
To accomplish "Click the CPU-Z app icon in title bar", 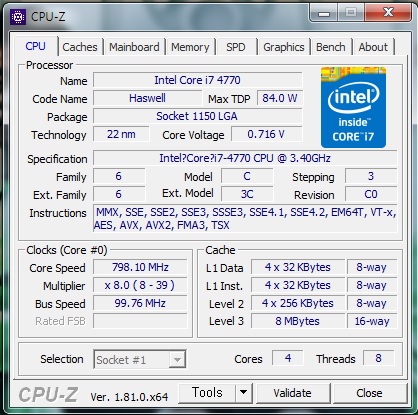I will point(18,16).
